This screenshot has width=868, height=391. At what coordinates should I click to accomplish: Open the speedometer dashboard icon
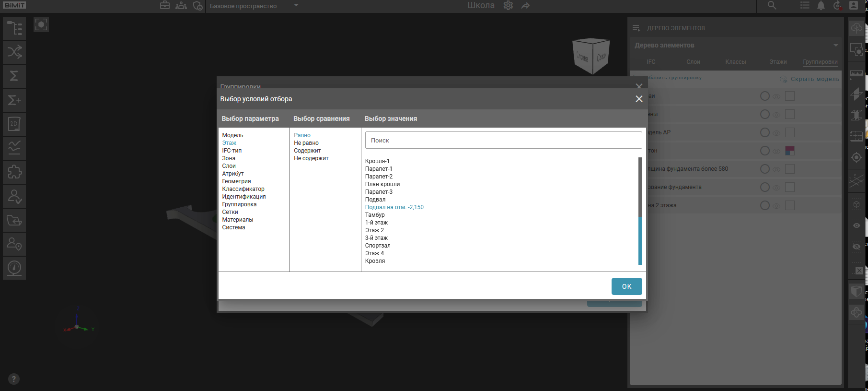(x=14, y=268)
